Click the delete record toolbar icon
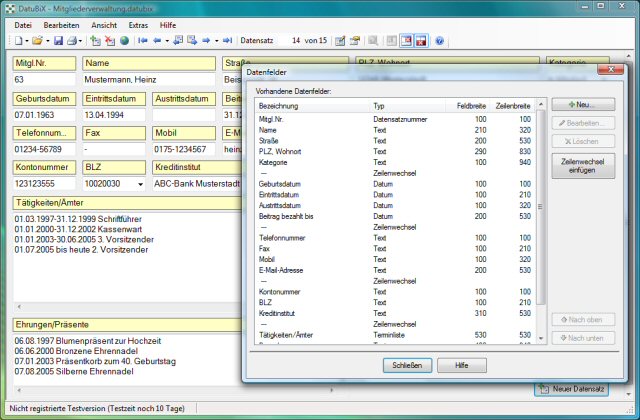The image size is (640, 420). tap(110, 41)
